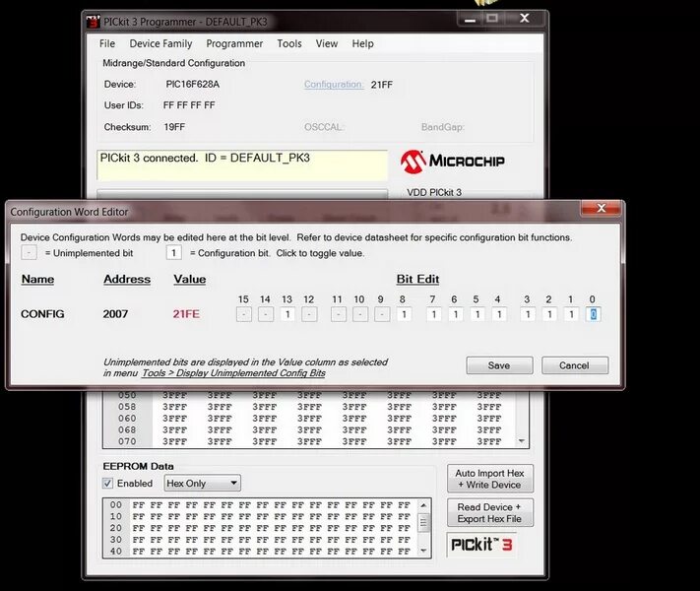Open the Tools menu
Image resolution: width=700 pixels, height=591 pixels.
click(x=289, y=43)
